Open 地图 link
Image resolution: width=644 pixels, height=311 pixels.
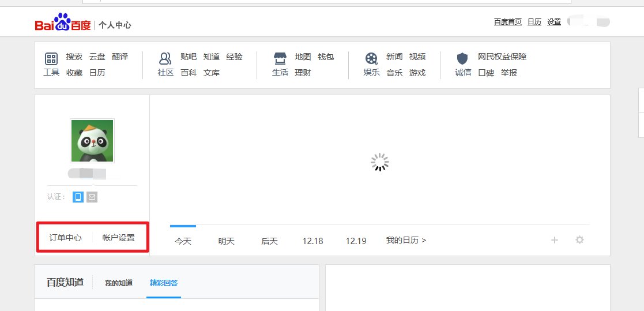(x=303, y=57)
